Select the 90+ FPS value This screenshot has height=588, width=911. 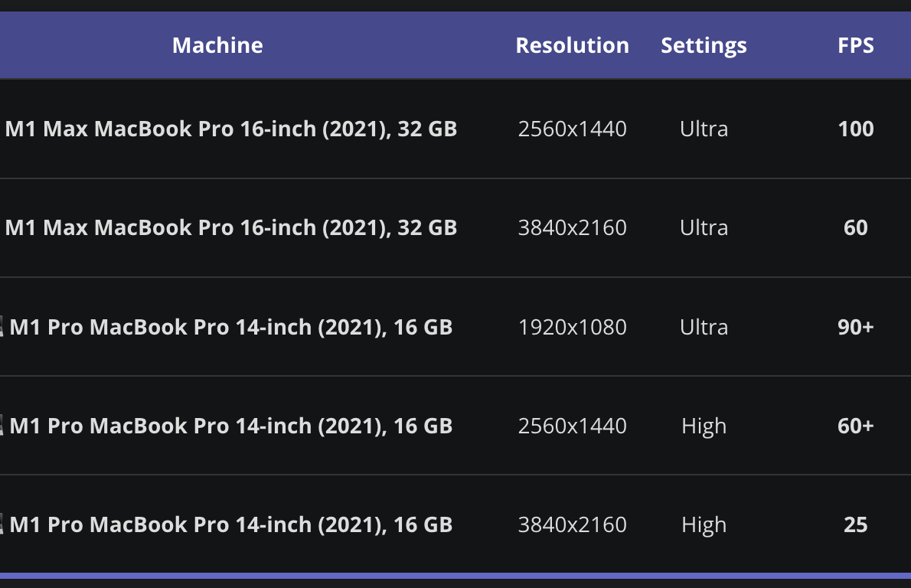[855, 327]
